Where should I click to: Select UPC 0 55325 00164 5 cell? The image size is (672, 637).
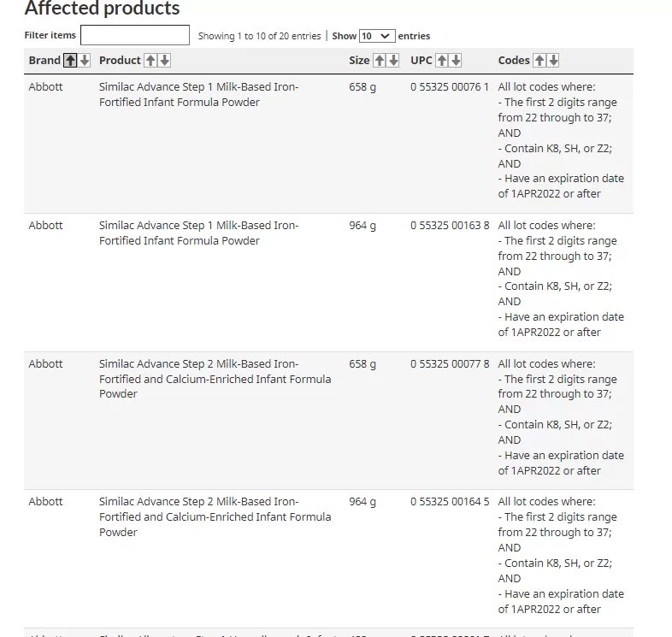[x=450, y=502]
